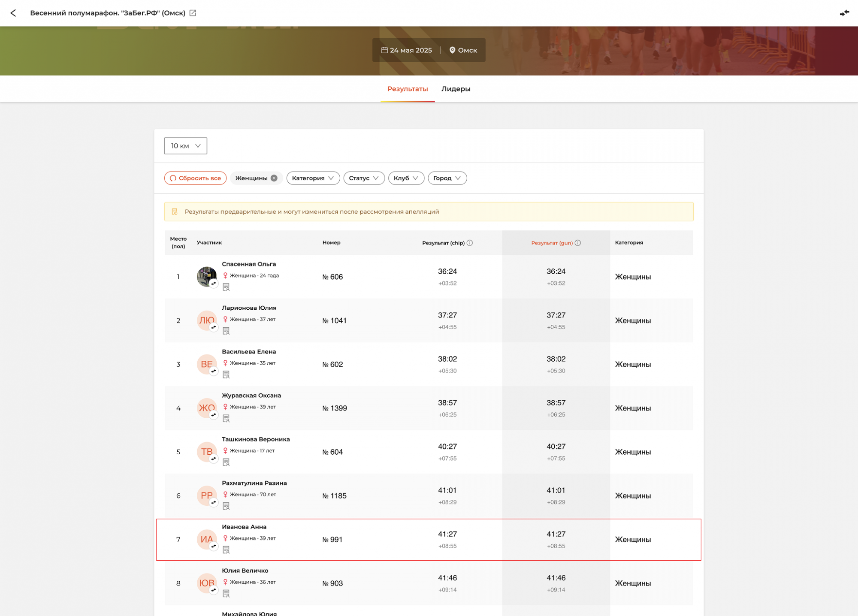Click the back arrow icon
The height and width of the screenshot is (616, 858).
[13, 13]
